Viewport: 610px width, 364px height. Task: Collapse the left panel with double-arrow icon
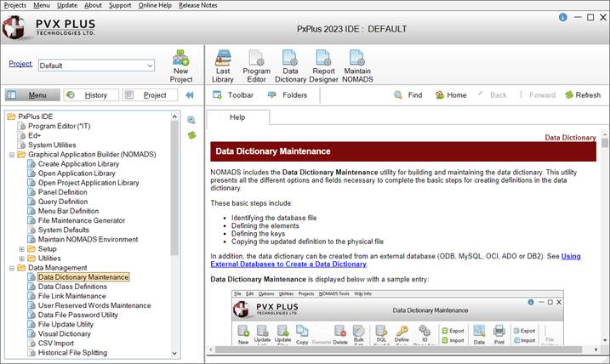(x=189, y=95)
